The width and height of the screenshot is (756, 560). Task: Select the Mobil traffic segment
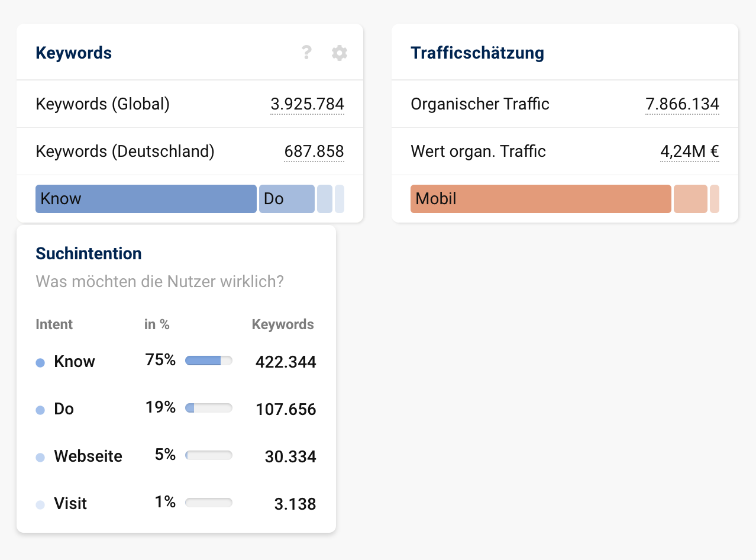coord(541,199)
